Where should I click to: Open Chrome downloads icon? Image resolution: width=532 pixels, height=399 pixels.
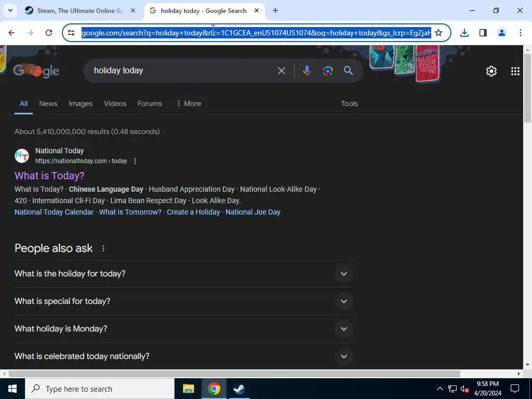(464, 33)
